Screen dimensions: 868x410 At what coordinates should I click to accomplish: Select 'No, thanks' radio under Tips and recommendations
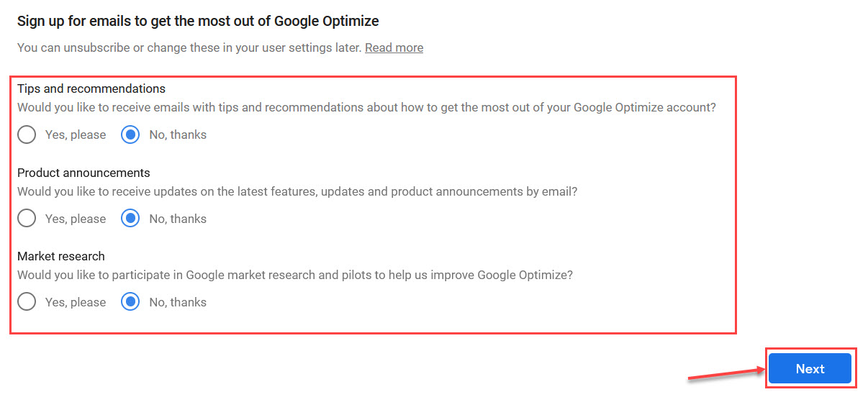tap(130, 135)
